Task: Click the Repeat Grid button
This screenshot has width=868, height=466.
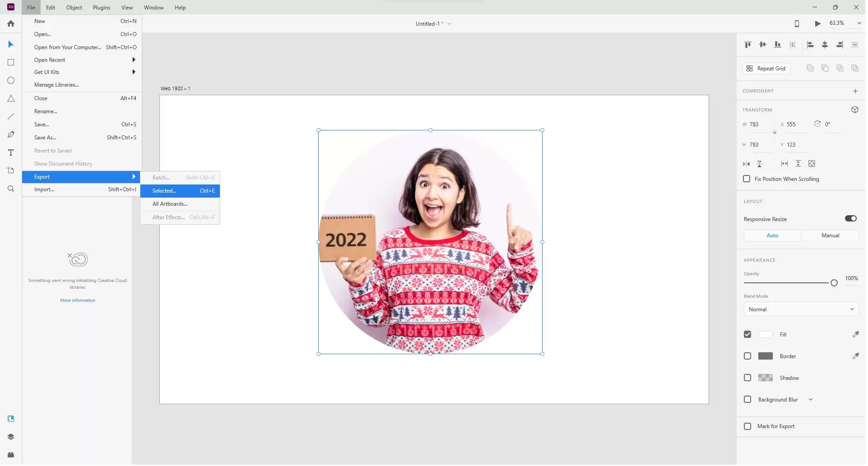Action: [x=767, y=68]
